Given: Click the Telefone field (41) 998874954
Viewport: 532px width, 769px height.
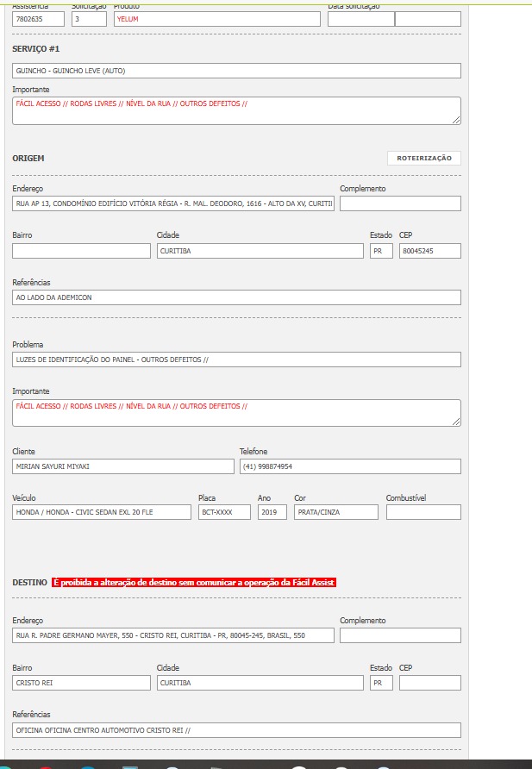Looking at the screenshot, I should pyautogui.click(x=350, y=466).
